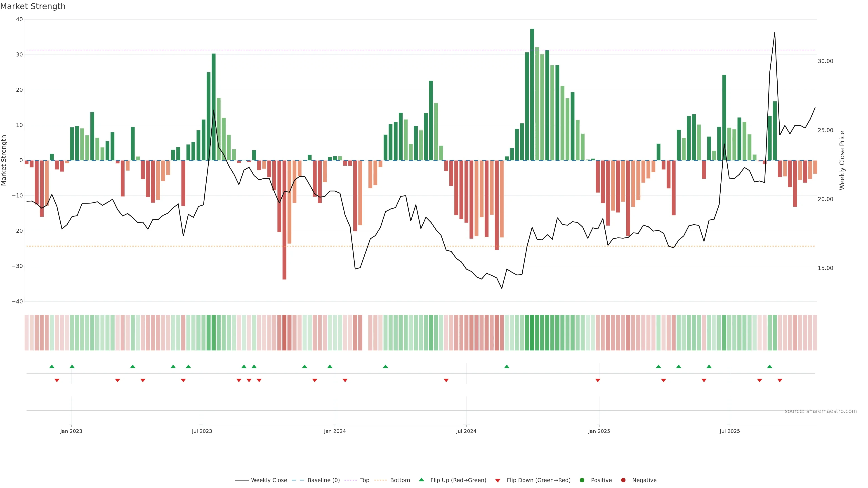Toggle the Top legend entry label
This screenshot has width=868, height=488.
(x=365, y=480)
